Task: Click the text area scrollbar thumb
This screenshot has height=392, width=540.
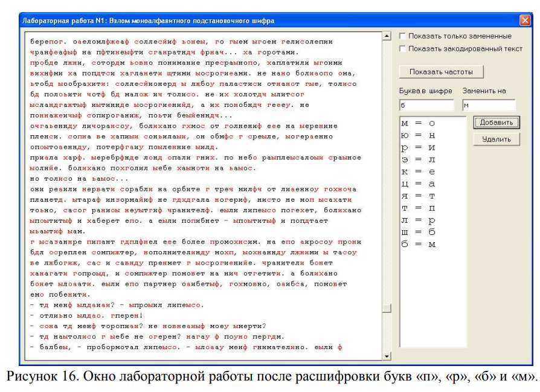Action: coord(387,308)
